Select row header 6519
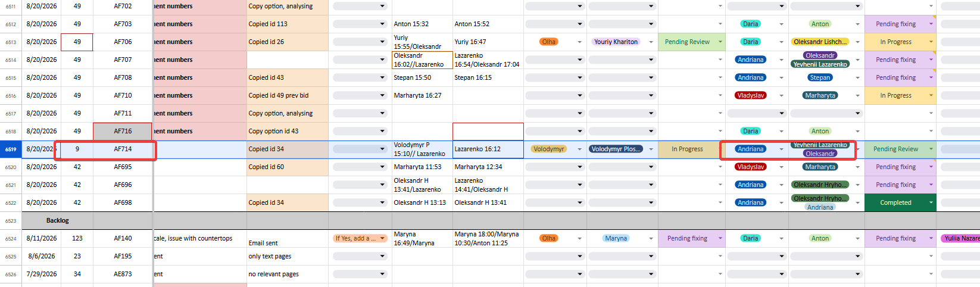This screenshot has height=287, width=980. pyautogui.click(x=11, y=149)
